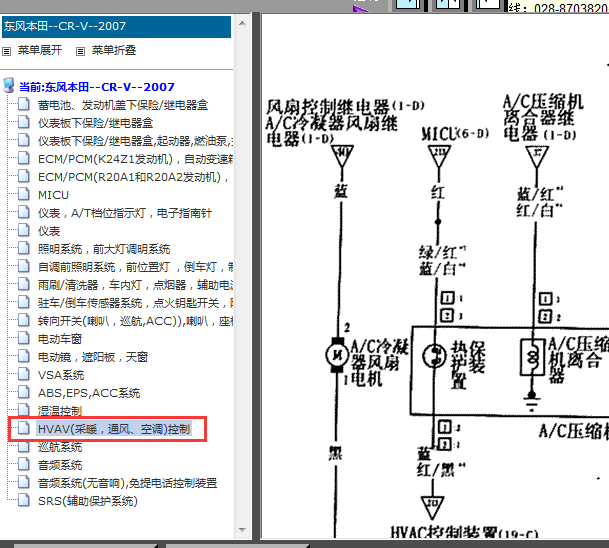Click page icon next to 音频系统 entry
609x548 pixels.
click(x=24, y=464)
